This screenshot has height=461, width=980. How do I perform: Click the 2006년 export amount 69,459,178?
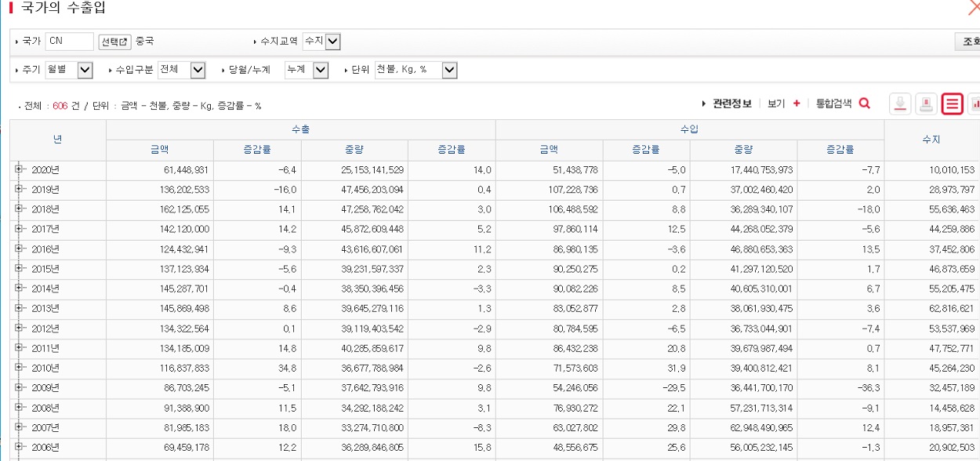point(187,447)
